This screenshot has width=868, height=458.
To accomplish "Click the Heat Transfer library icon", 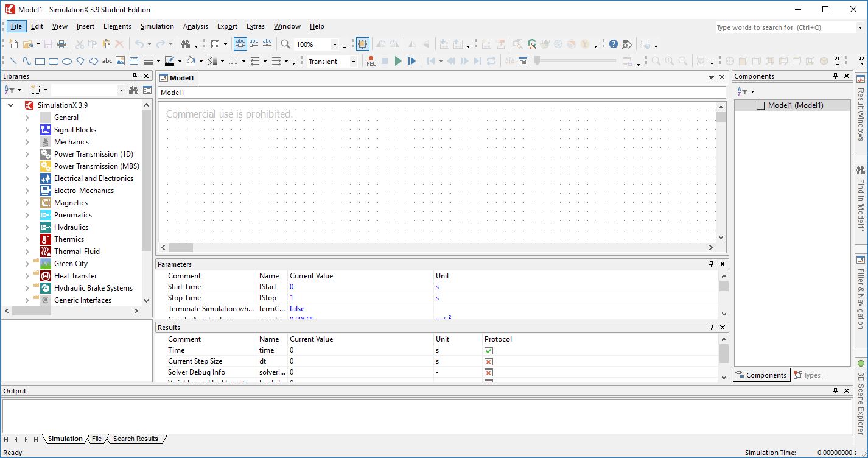I will coord(46,275).
